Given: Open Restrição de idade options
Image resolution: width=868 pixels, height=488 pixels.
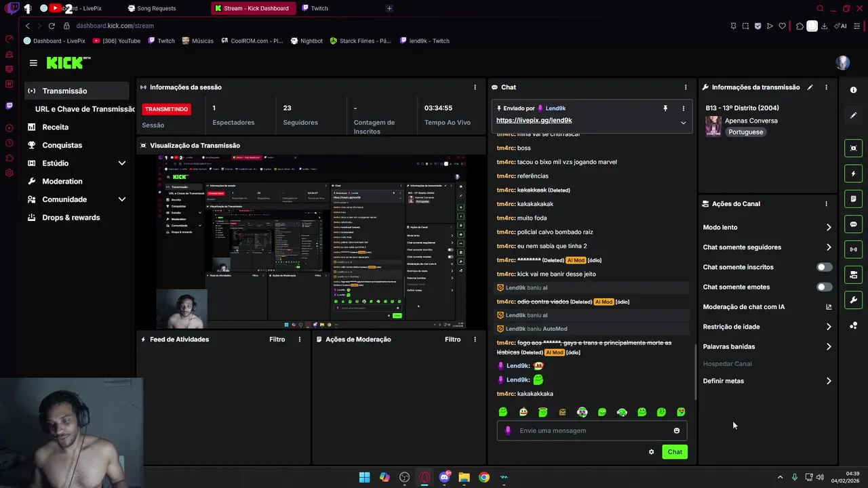Looking at the screenshot, I should (x=768, y=327).
